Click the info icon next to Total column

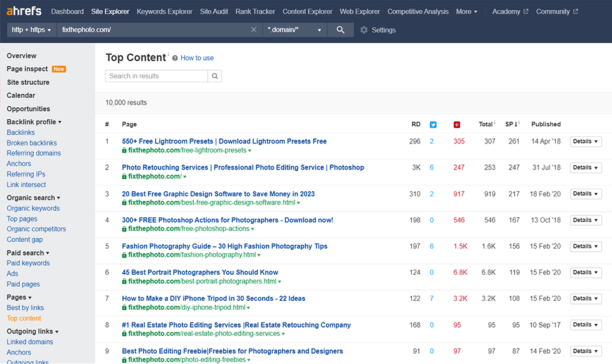(495, 122)
